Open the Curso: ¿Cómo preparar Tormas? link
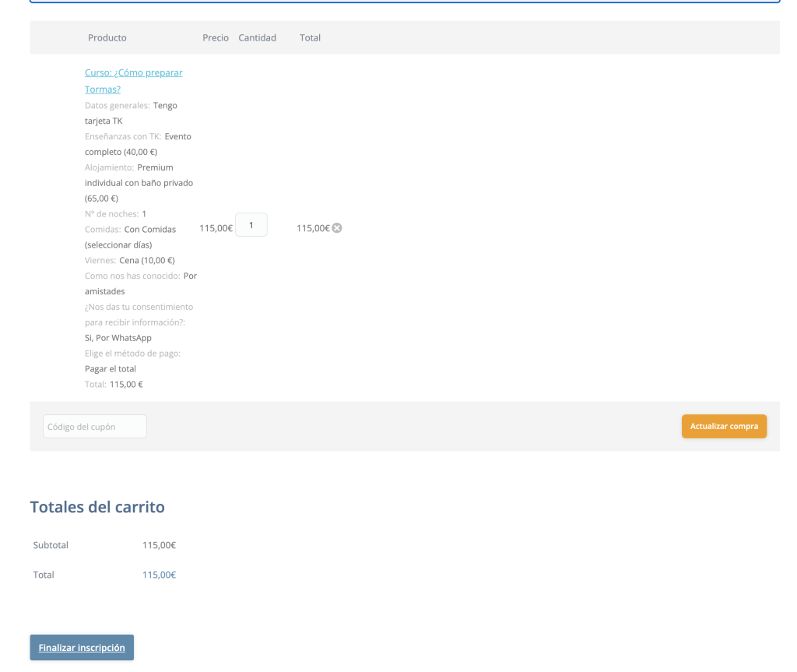The image size is (797, 672). 134,81
